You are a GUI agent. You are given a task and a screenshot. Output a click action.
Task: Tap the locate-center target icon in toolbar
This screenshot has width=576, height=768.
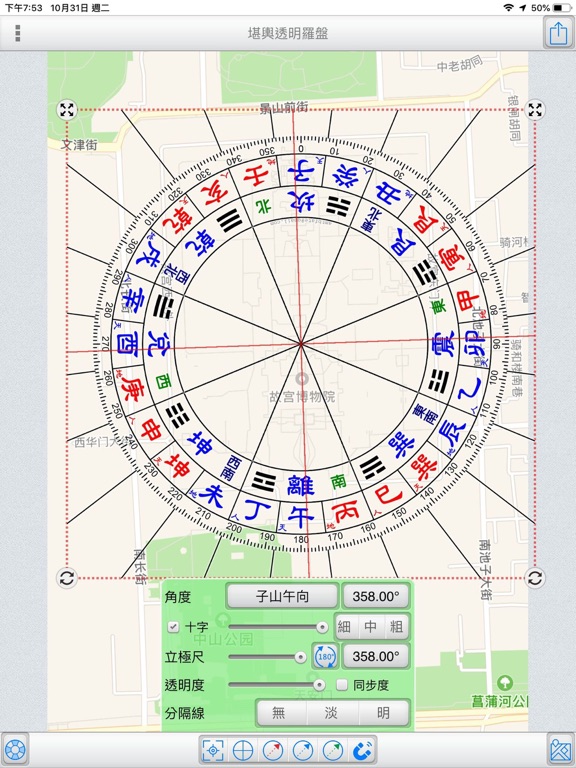[213, 750]
